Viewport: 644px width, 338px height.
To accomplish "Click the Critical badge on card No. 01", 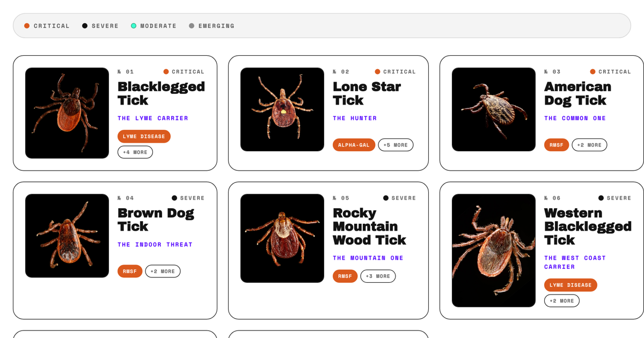I will tap(184, 71).
